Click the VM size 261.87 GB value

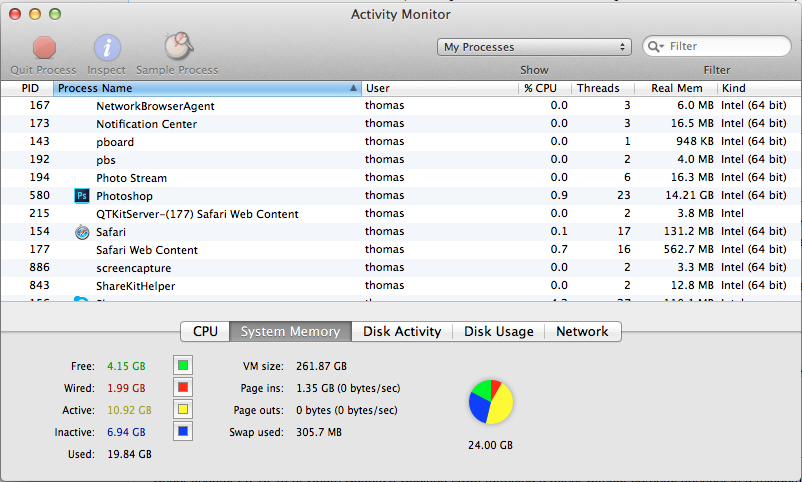point(321,366)
